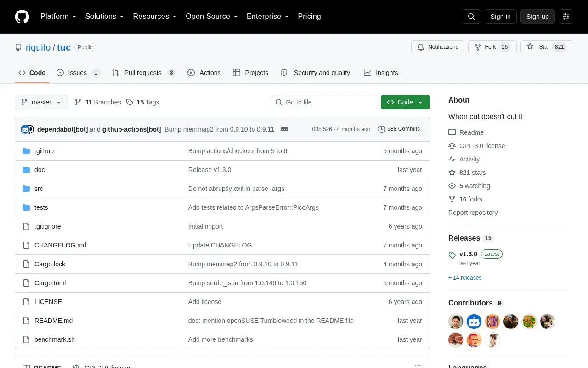Expand the Solutions menu
The image size is (588, 368).
pyautogui.click(x=105, y=17)
